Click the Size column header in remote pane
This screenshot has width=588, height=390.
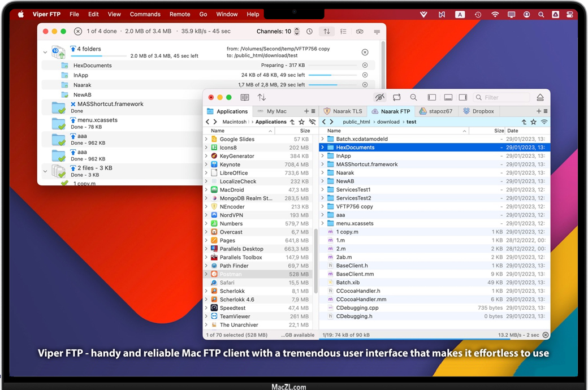click(499, 131)
